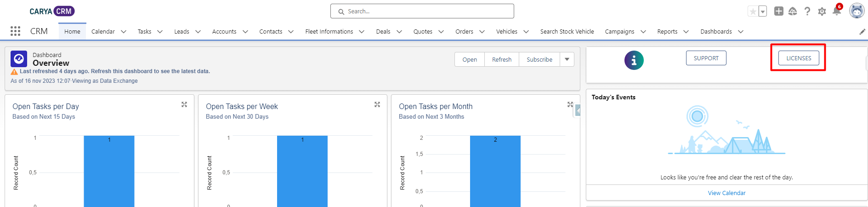The image size is (868, 207).
Task: Click the notifications bell icon
Action: [x=837, y=11]
